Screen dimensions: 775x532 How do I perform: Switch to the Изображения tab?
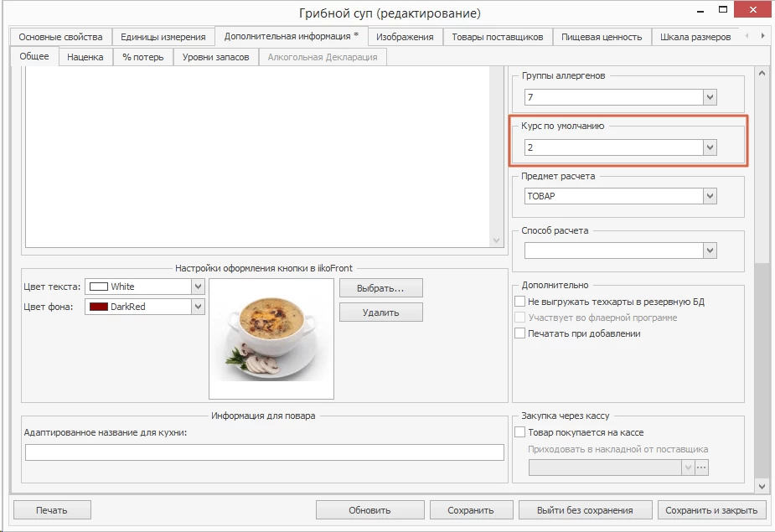click(405, 36)
